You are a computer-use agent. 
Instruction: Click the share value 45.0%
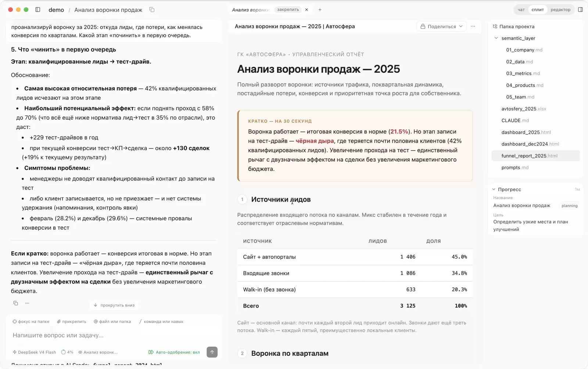coord(459,257)
